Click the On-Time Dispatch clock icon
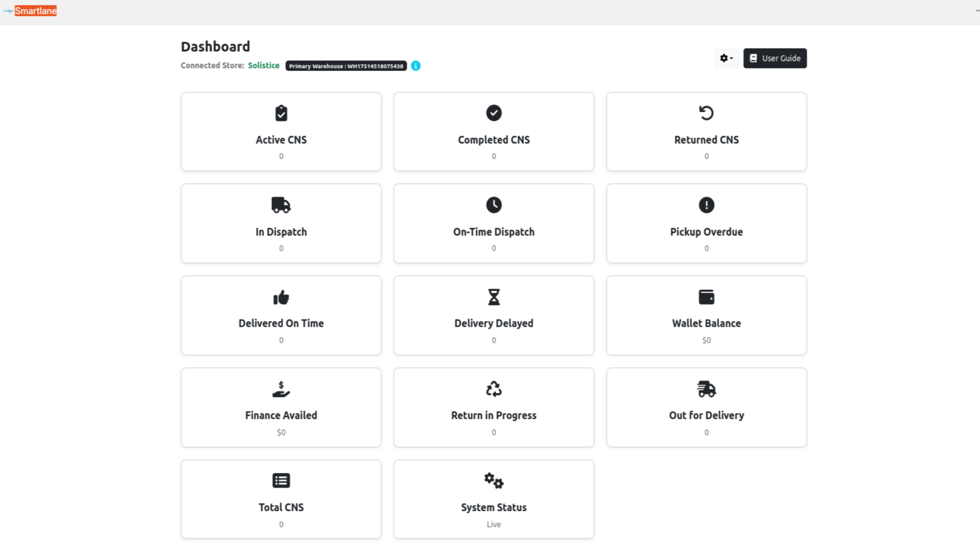The height and width of the screenshot is (551, 980). [494, 204]
